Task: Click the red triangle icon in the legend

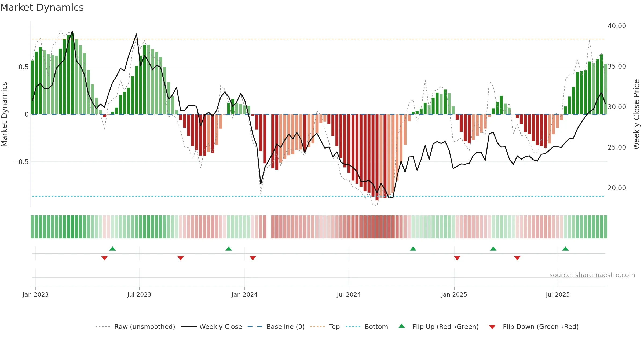Action: (x=492, y=327)
